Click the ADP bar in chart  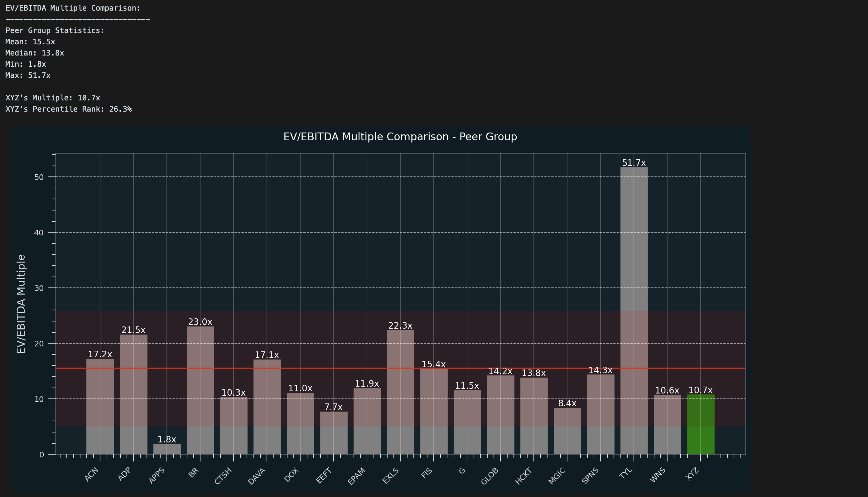133,394
